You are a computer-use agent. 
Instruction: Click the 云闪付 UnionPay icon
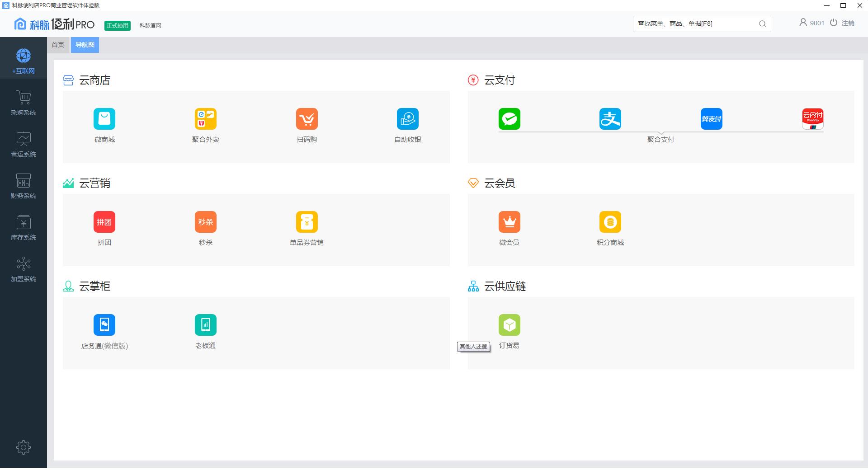point(813,119)
